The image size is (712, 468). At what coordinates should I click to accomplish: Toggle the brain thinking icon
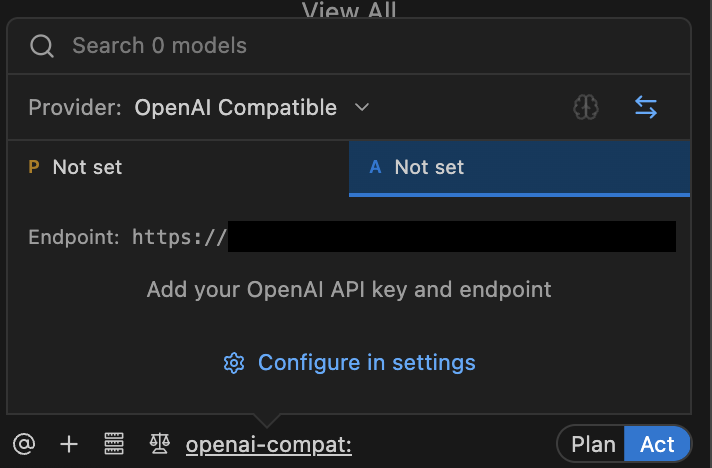click(586, 108)
